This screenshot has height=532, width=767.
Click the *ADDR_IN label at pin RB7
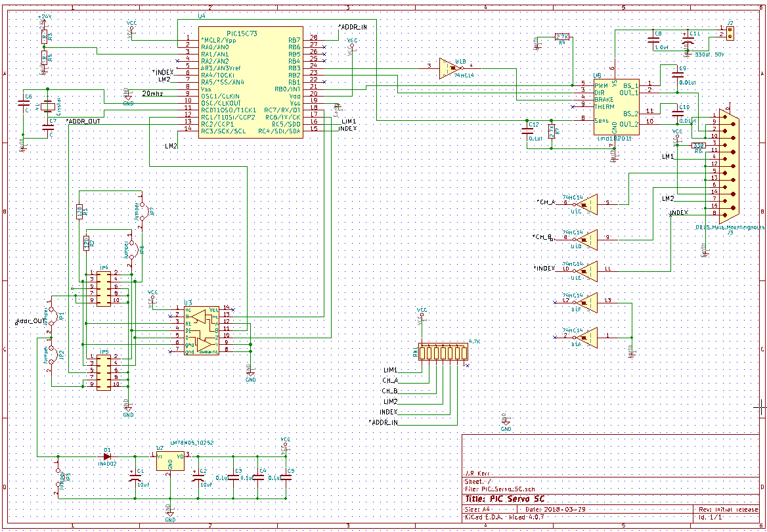(353, 27)
